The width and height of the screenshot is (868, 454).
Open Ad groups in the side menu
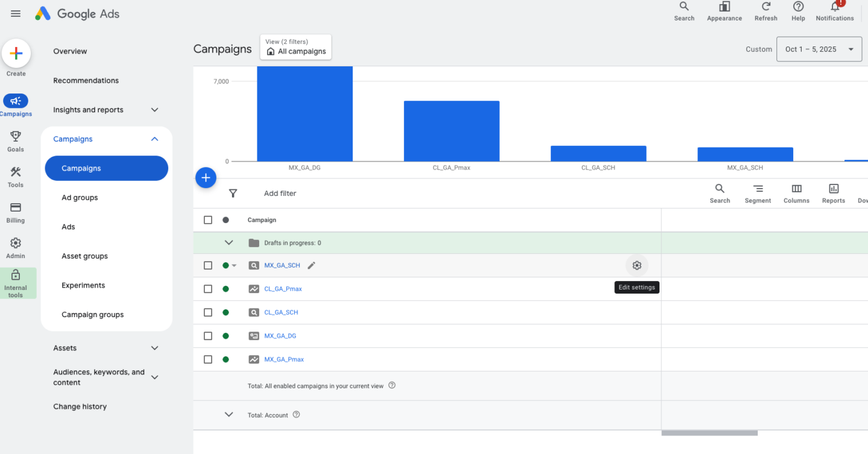80,198
